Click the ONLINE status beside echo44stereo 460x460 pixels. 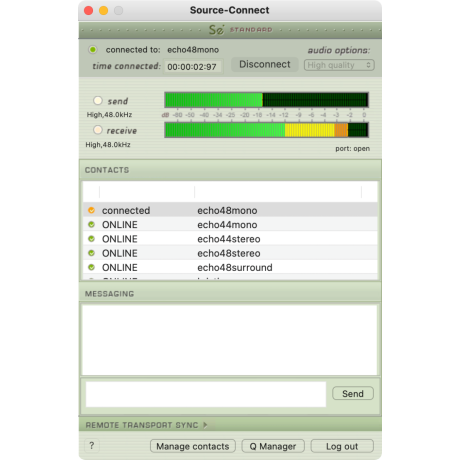click(120, 239)
